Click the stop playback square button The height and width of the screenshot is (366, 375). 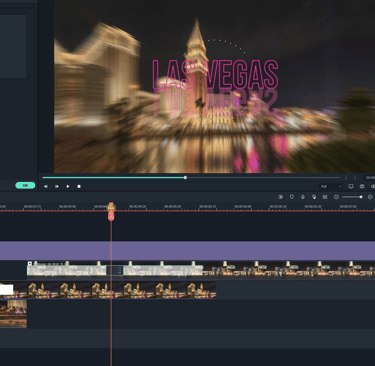click(x=79, y=186)
